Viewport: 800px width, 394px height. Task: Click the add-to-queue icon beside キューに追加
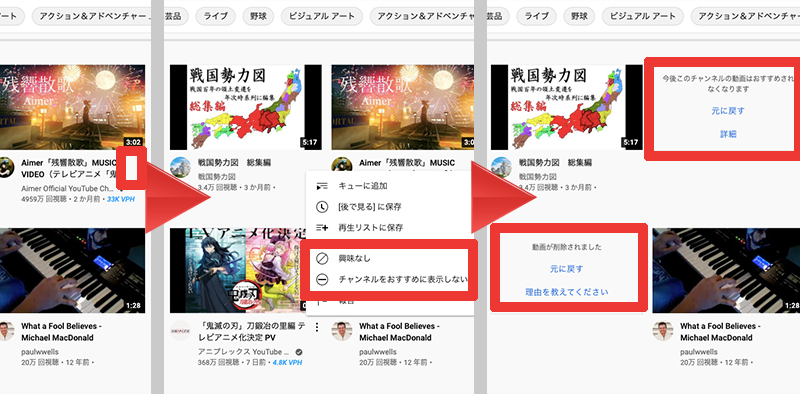[x=321, y=186]
